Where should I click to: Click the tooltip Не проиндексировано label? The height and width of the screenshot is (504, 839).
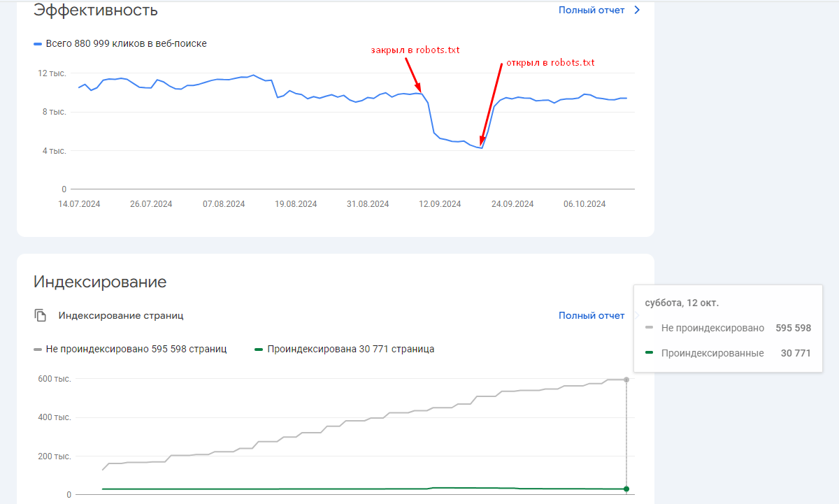pos(712,328)
